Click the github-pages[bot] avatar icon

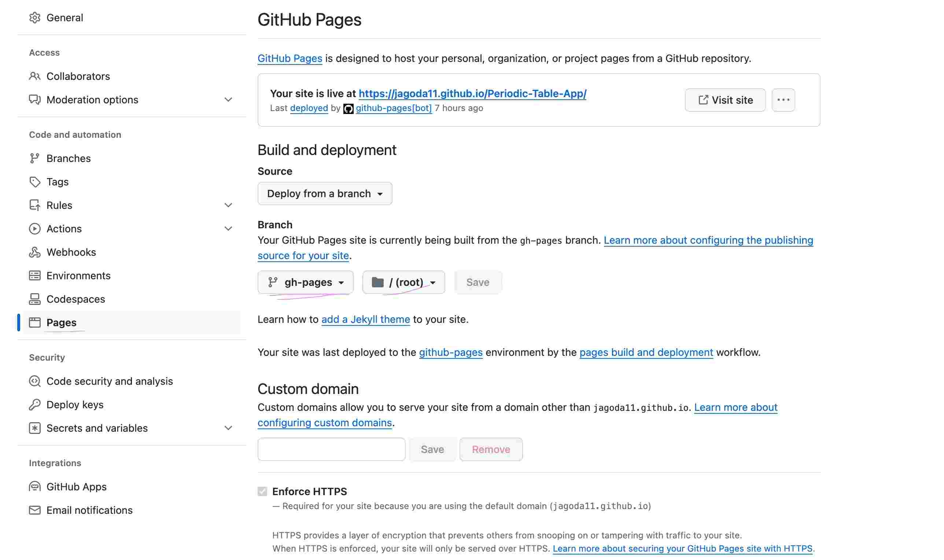tap(349, 108)
